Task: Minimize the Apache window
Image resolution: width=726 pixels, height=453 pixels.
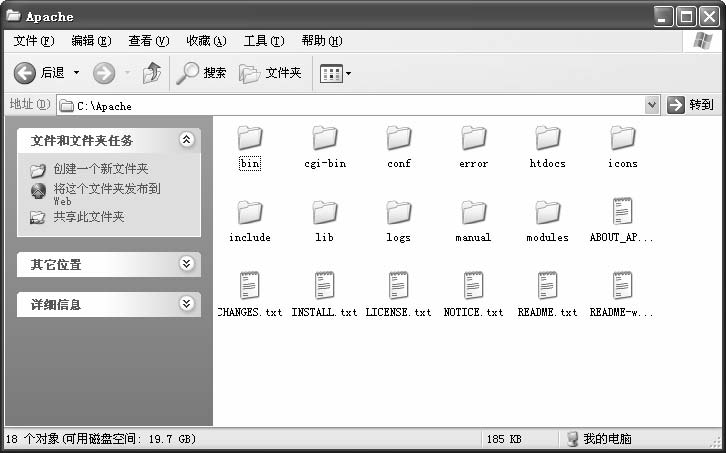Action: pos(663,17)
